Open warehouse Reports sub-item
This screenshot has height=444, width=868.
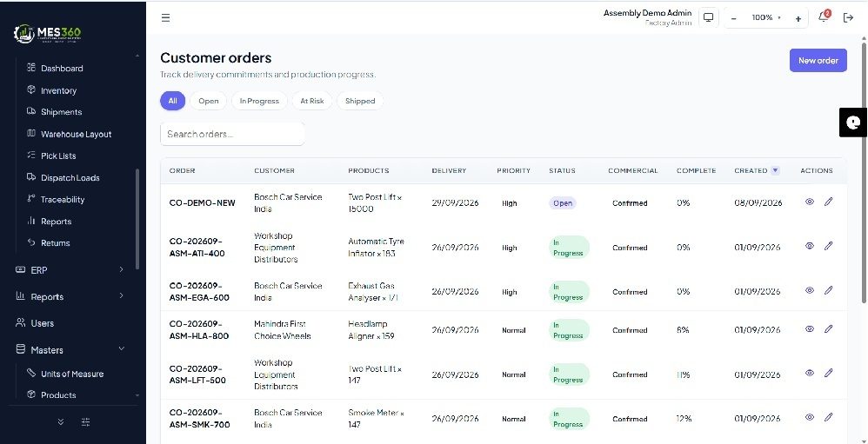coord(56,222)
